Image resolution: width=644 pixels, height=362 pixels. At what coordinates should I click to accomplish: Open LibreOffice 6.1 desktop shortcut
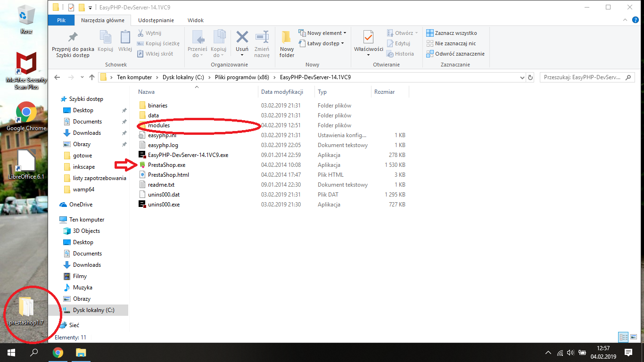26,165
